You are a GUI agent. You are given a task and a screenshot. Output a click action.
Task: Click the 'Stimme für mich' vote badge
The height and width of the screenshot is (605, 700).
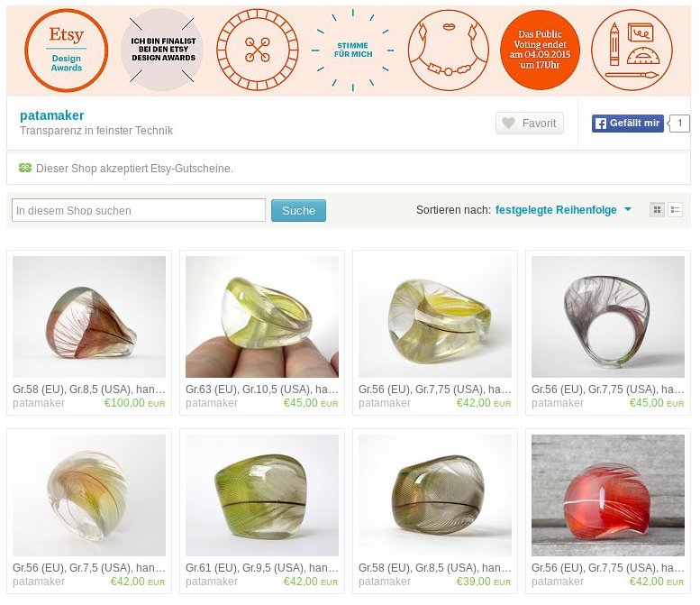[352, 50]
